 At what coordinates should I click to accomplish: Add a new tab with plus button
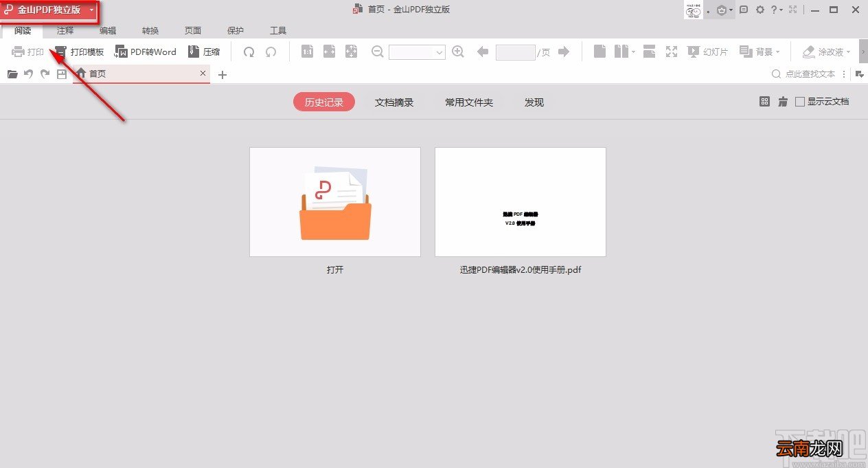pos(222,75)
